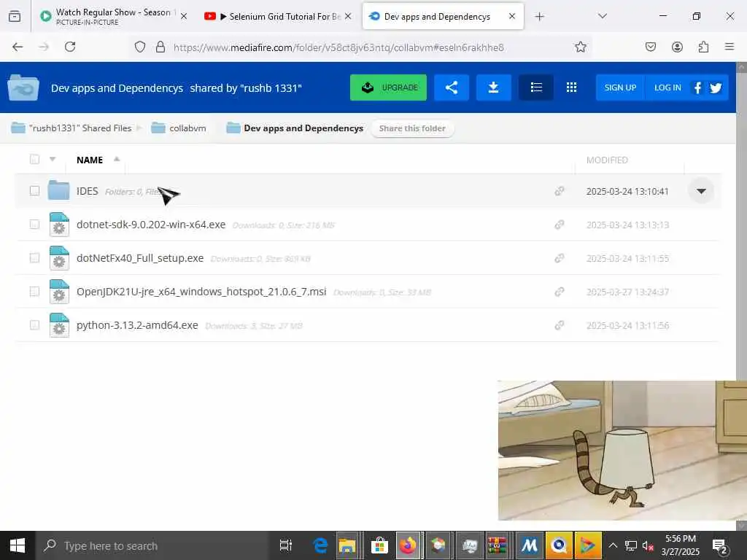Screen dimensions: 747x560
Task: Check the box for OpenJDK21U-jre msi file
Action: point(34,292)
